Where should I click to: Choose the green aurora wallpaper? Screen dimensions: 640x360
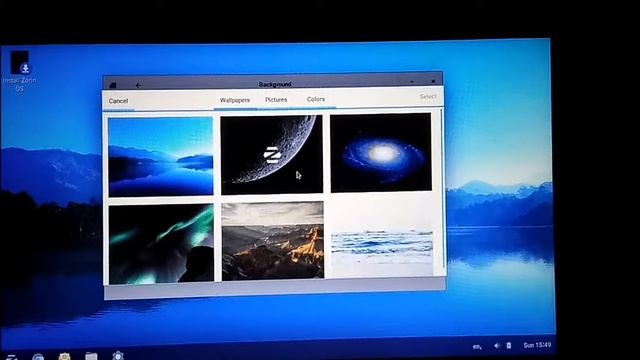pyautogui.click(x=161, y=244)
